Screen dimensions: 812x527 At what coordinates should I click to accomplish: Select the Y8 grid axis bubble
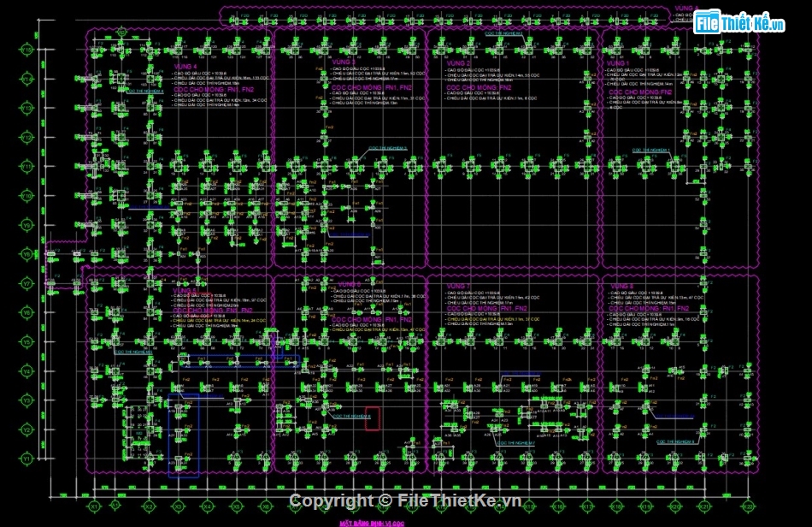click(x=27, y=254)
